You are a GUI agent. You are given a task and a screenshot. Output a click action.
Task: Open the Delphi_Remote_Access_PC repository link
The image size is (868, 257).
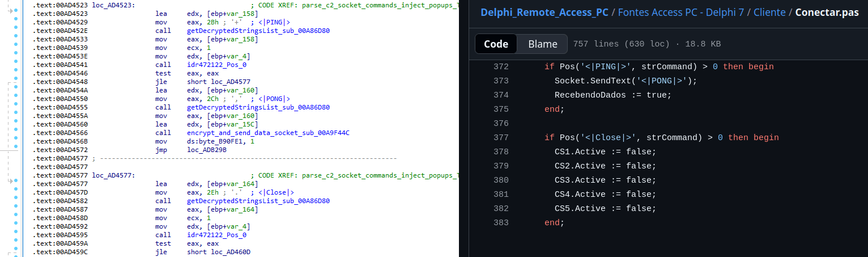[544, 12]
